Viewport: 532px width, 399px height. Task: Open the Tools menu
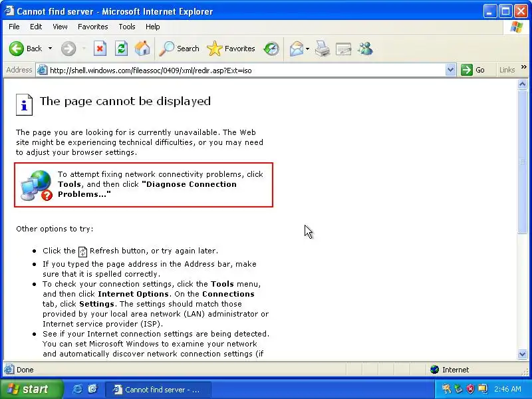pyautogui.click(x=127, y=27)
